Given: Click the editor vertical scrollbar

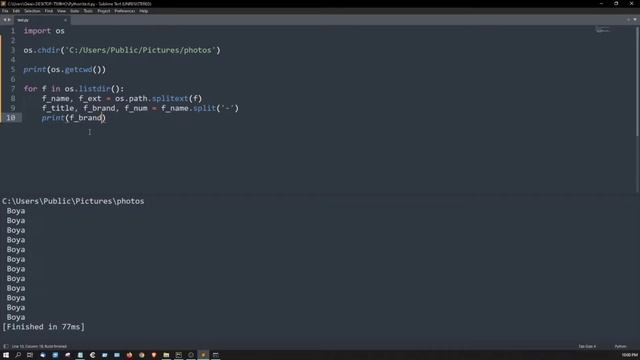Looking at the screenshot, I should [x=638, y=81].
